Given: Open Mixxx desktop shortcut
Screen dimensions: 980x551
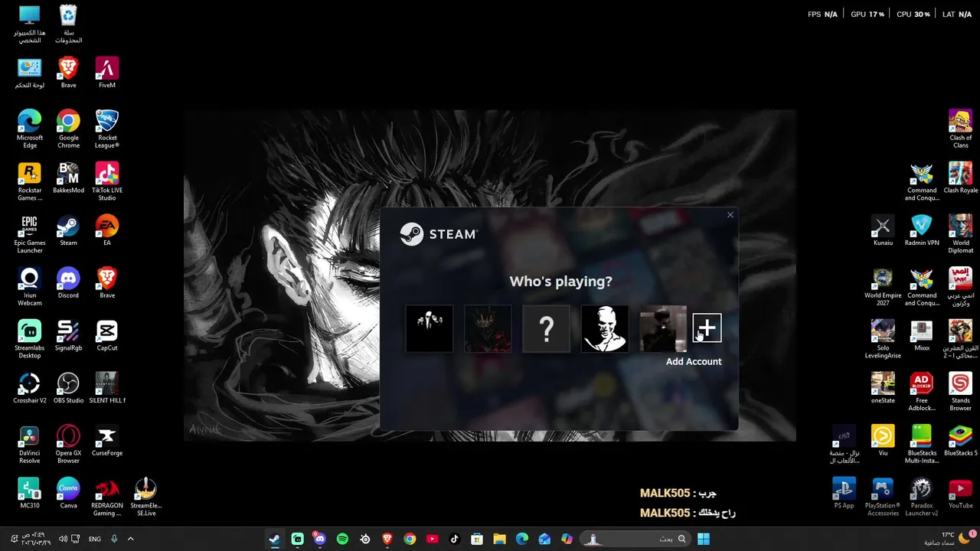Looking at the screenshot, I should coord(922,335).
